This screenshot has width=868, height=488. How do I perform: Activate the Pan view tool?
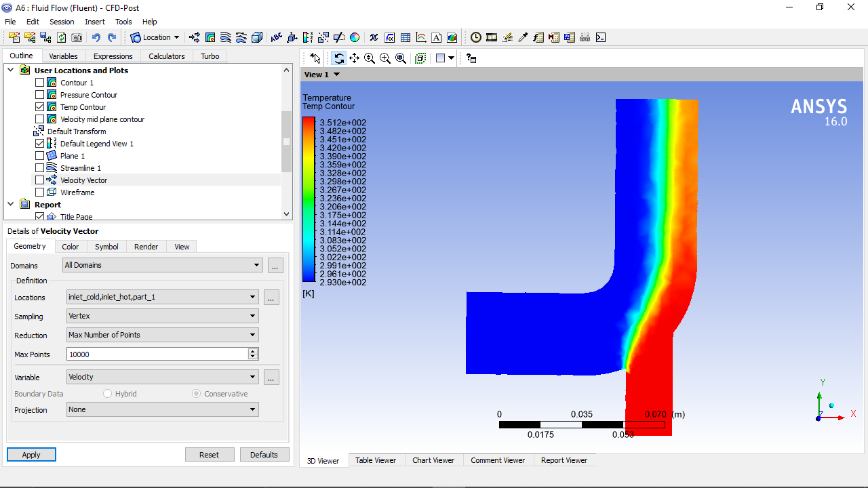(354, 58)
